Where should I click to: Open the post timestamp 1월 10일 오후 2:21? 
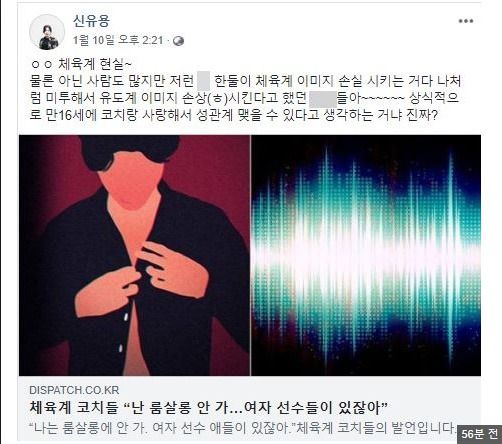click(118, 41)
